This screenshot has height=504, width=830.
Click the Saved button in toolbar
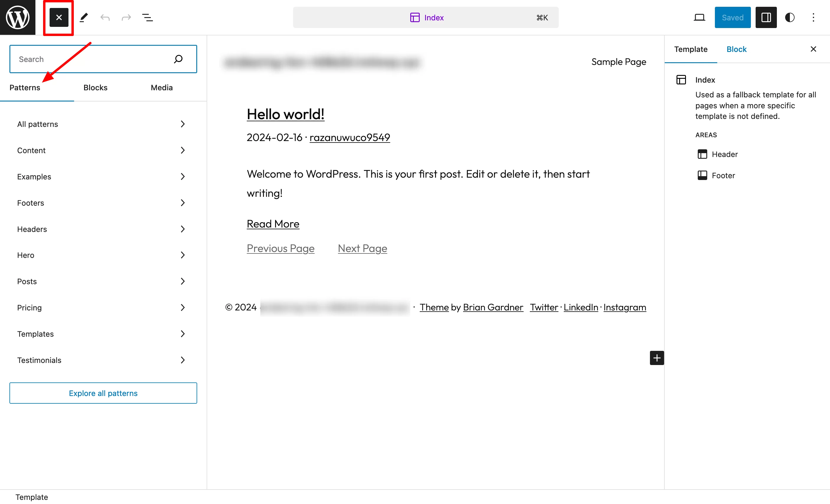pyautogui.click(x=733, y=17)
